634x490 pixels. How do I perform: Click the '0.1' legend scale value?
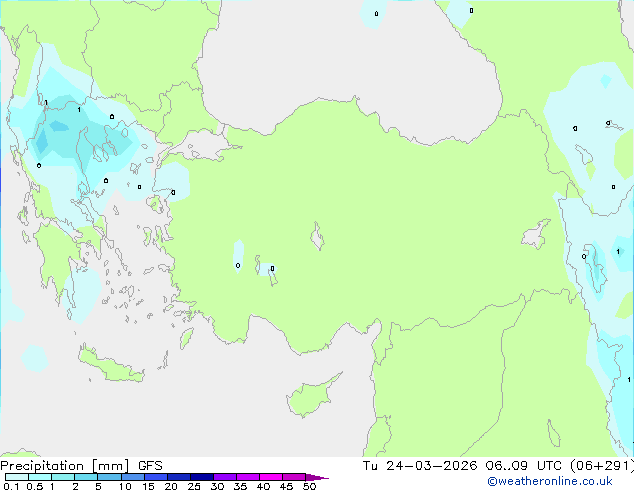11,486
